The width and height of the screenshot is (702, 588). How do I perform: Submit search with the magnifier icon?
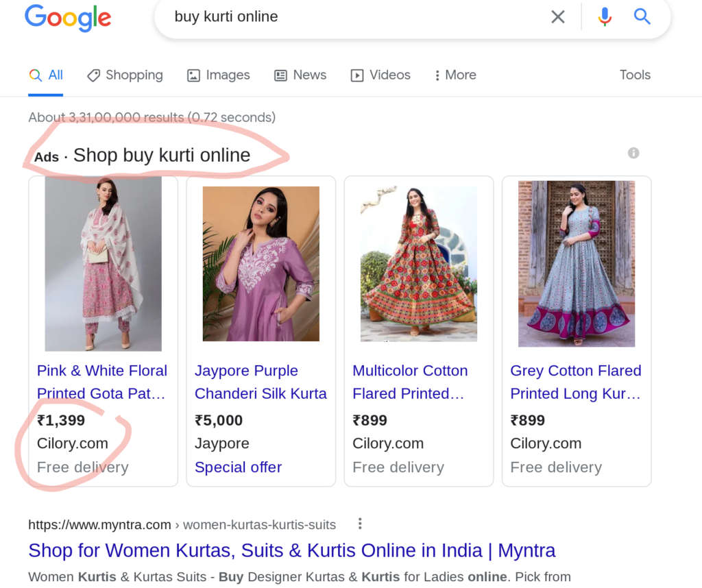(x=642, y=16)
